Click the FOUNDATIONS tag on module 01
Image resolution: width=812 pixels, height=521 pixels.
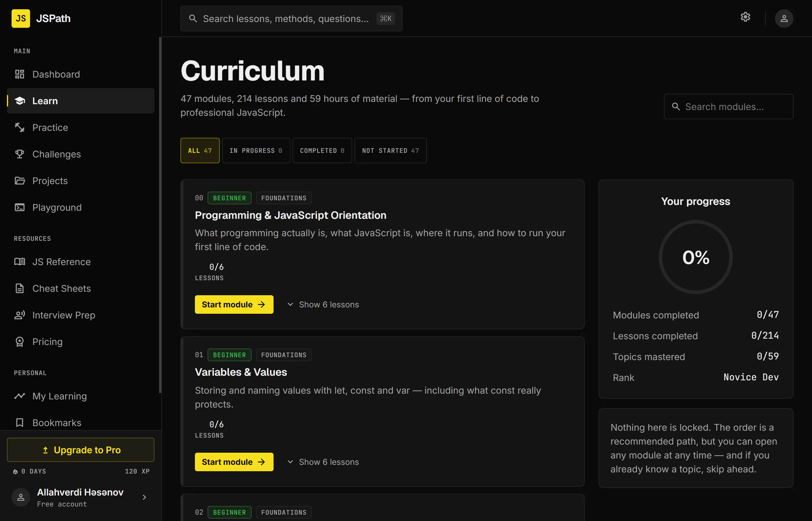pyautogui.click(x=283, y=355)
